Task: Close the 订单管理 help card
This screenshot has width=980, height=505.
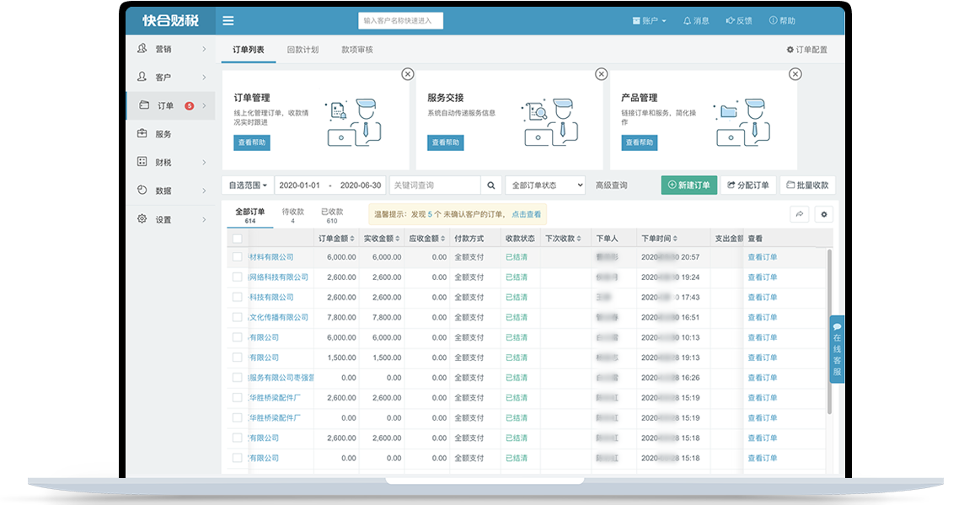Action: (408, 74)
